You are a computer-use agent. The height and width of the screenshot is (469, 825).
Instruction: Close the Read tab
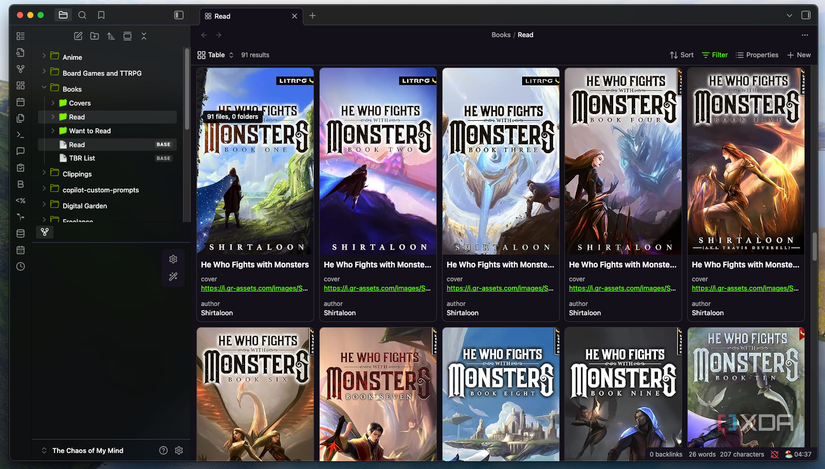[x=295, y=16]
